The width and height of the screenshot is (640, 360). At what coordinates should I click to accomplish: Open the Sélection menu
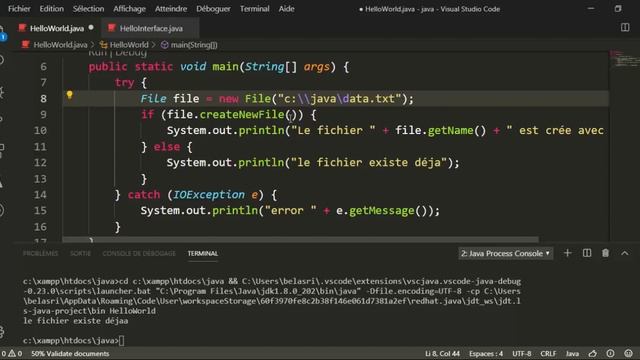[88, 9]
